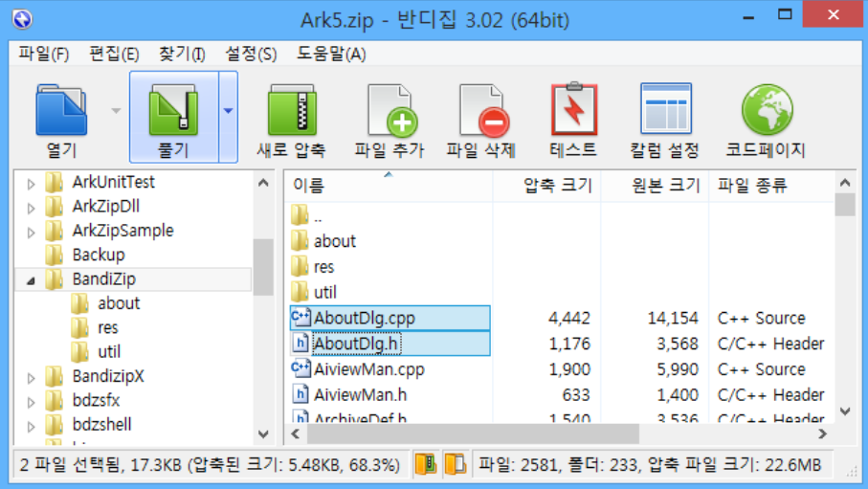
Task: Open the 편집(E) menu
Action: point(114,54)
